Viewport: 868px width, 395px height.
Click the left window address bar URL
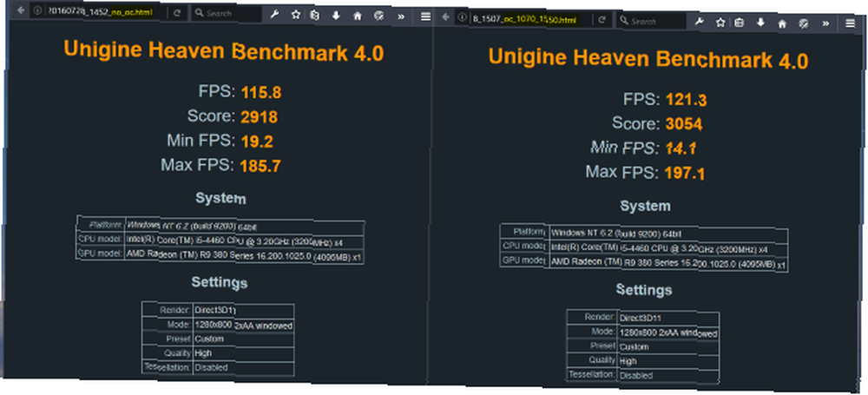point(100,12)
